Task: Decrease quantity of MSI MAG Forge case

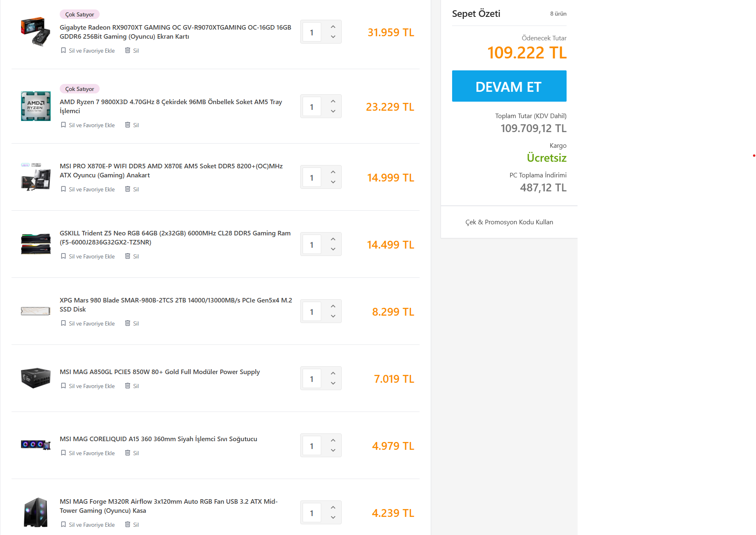Action: (x=333, y=517)
